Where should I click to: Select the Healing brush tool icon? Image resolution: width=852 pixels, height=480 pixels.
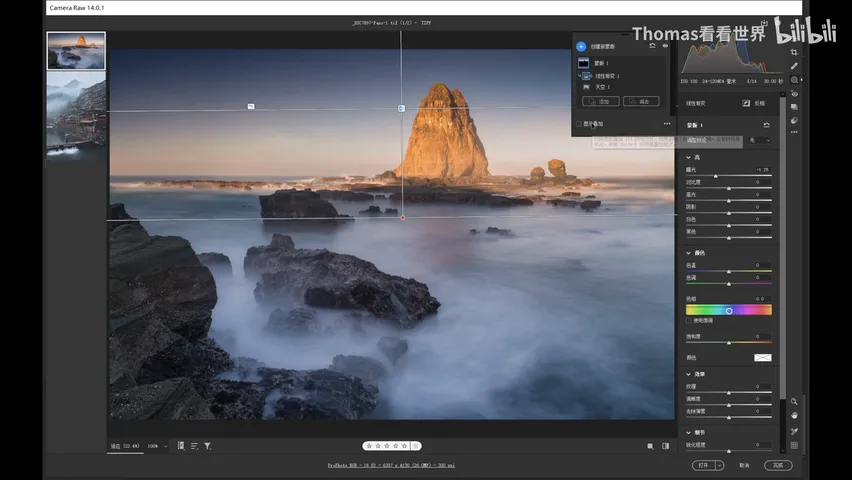(x=794, y=66)
